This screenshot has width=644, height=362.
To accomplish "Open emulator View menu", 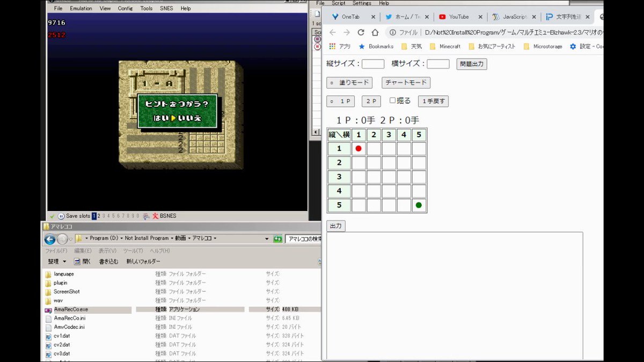I will [x=105, y=9].
